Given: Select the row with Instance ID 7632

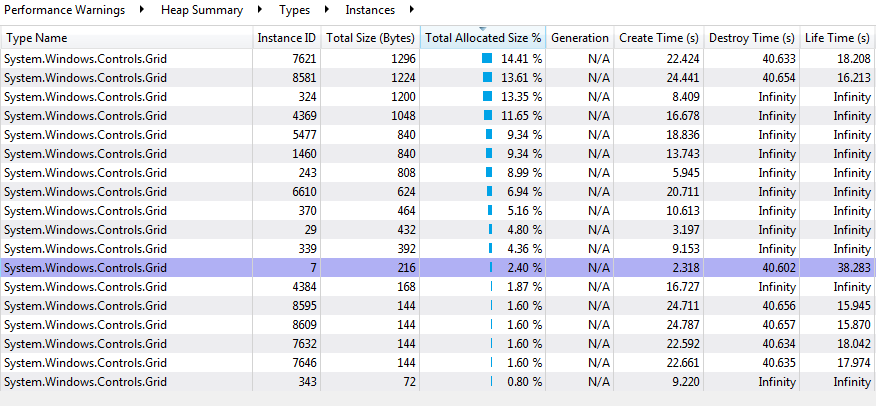Looking at the screenshot, I should [438, 343].
